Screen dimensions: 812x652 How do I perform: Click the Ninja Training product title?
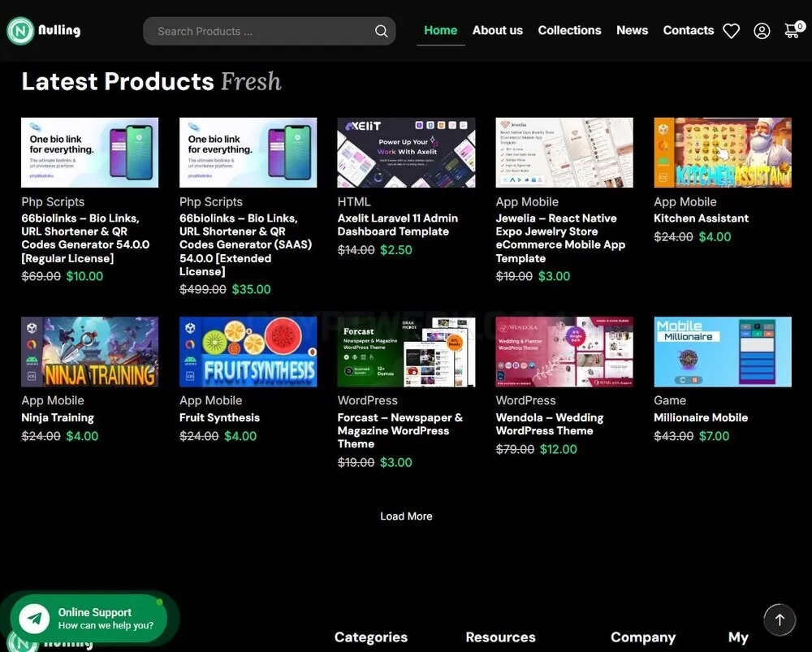pos(58,417)
